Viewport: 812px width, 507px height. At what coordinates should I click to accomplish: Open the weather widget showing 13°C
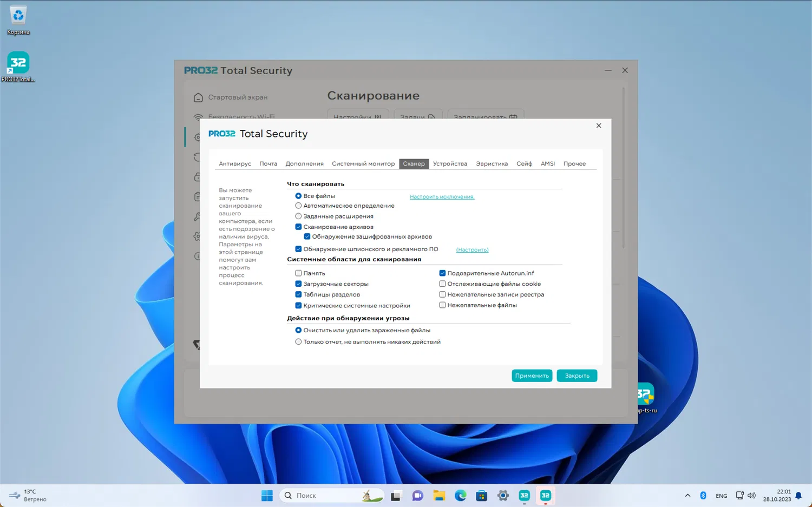28,496
